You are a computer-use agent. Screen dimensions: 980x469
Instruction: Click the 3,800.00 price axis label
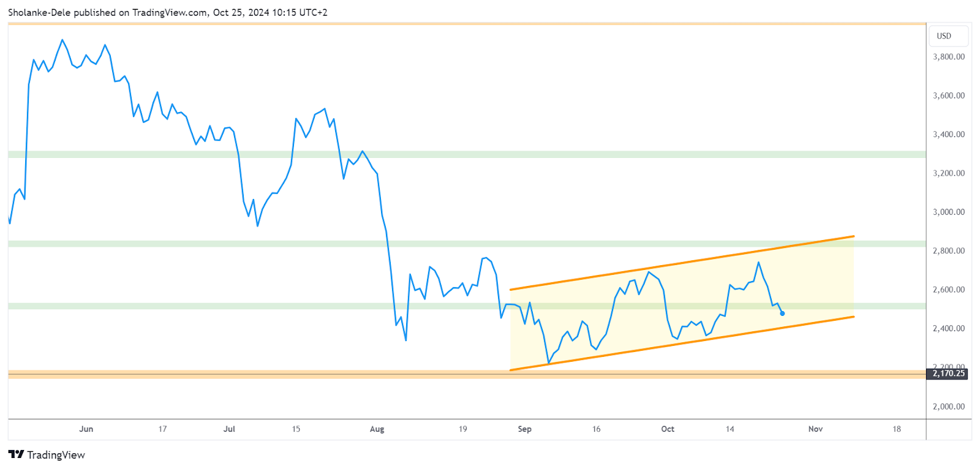pos(949,56)
